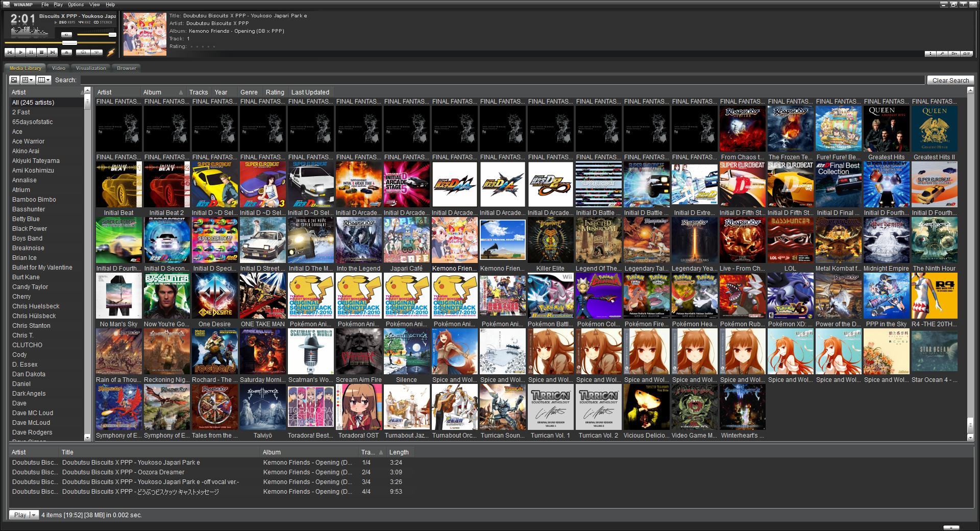Pause the current song
The width and height of the screenshot is (980, 531).
point(31,52)
